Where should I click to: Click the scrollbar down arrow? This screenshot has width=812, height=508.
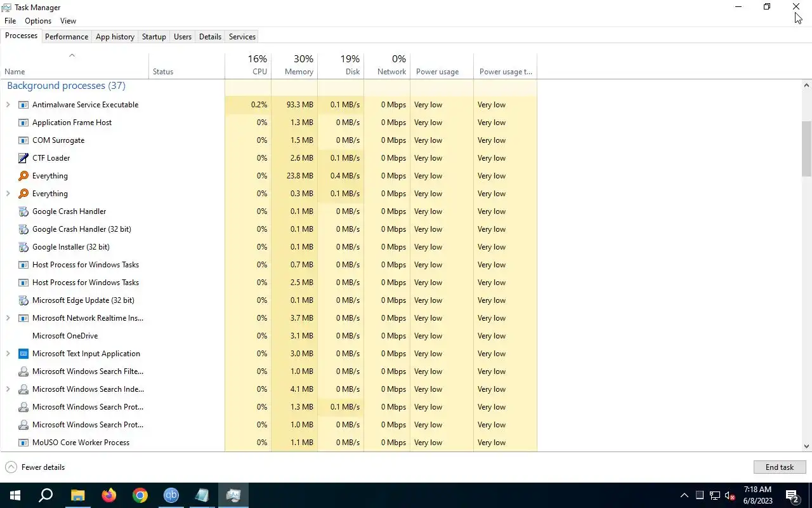(x=807, y=446)
